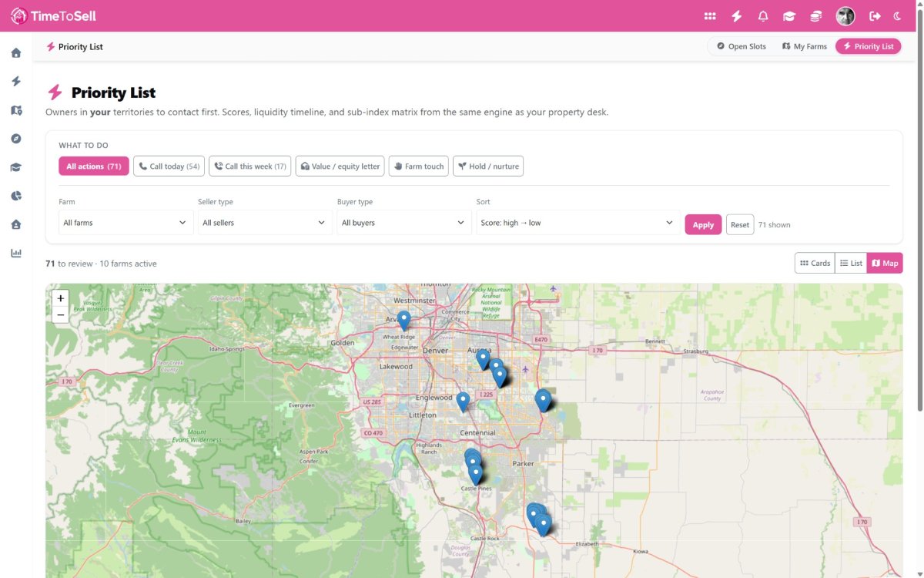Switch to the Open Slots tab
The image size is (924, 578).
click(x=742, y=46)
